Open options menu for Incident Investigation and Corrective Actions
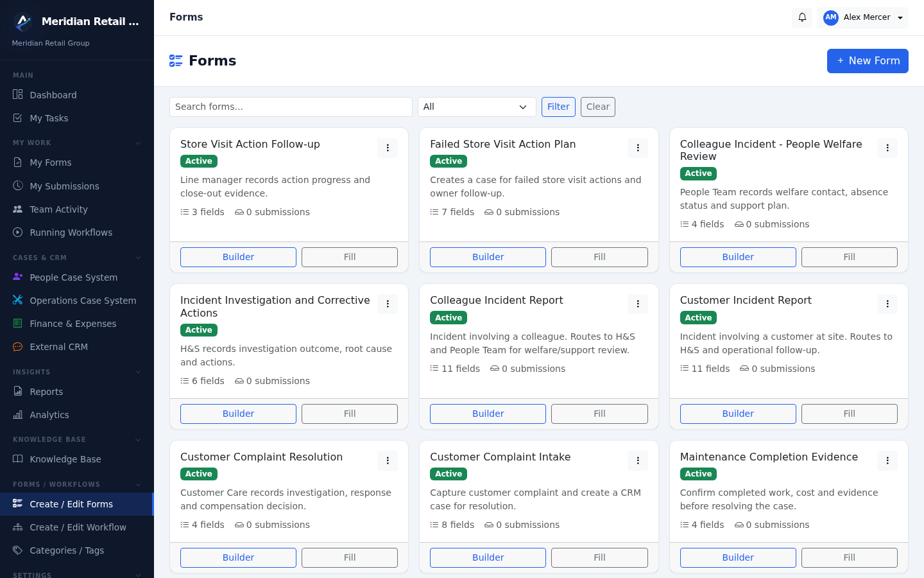 pyautogui.click(x=388, y=304)
